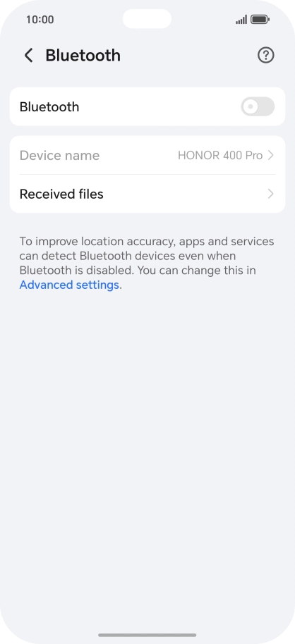
Task: Tap the HONOR 400 Pro device name value
Action: pos(220,155)
